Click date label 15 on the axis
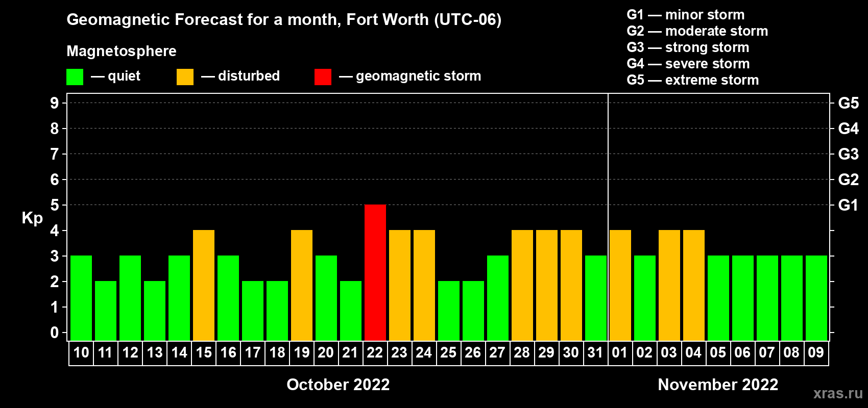Image resolution: width=868 pixels, height=408 pixels. [204, 353]
